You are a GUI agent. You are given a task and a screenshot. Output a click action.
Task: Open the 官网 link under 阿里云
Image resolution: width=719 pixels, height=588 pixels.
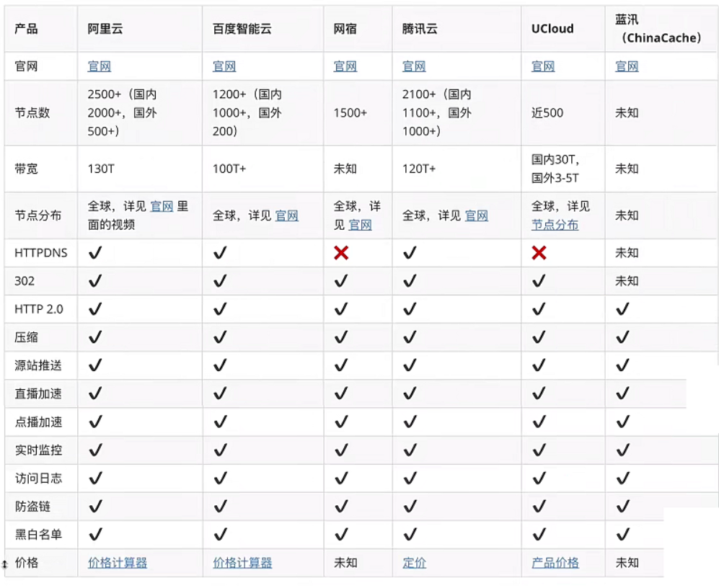point(99,66)
